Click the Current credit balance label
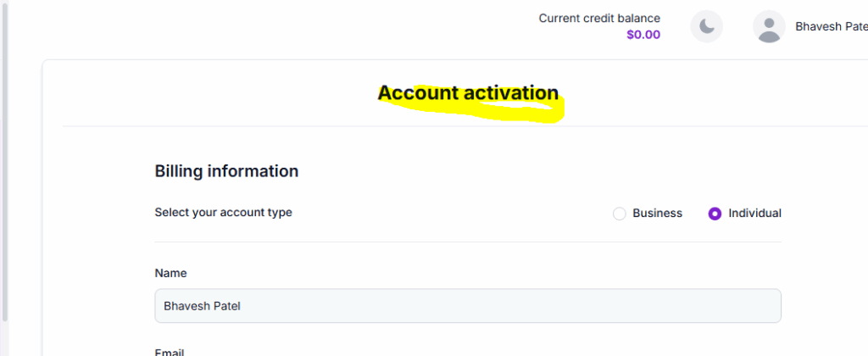 pos(599,18)
